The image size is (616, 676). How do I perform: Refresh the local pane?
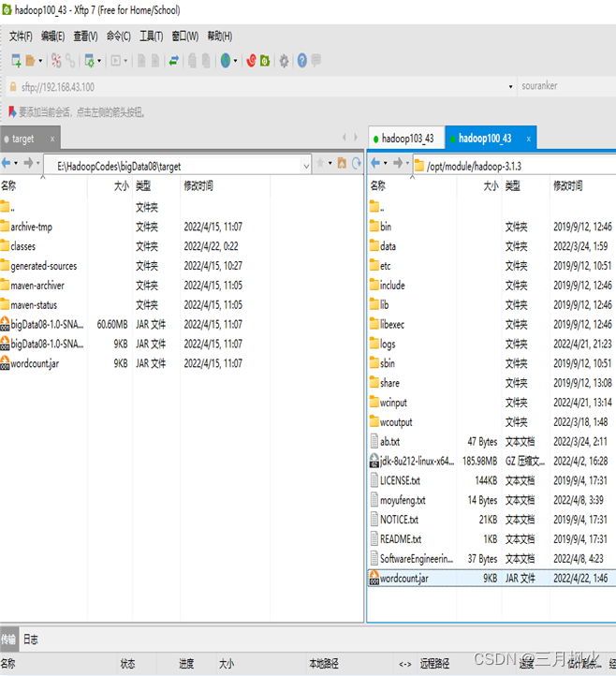pyautogui.click(x=357, y=163)
